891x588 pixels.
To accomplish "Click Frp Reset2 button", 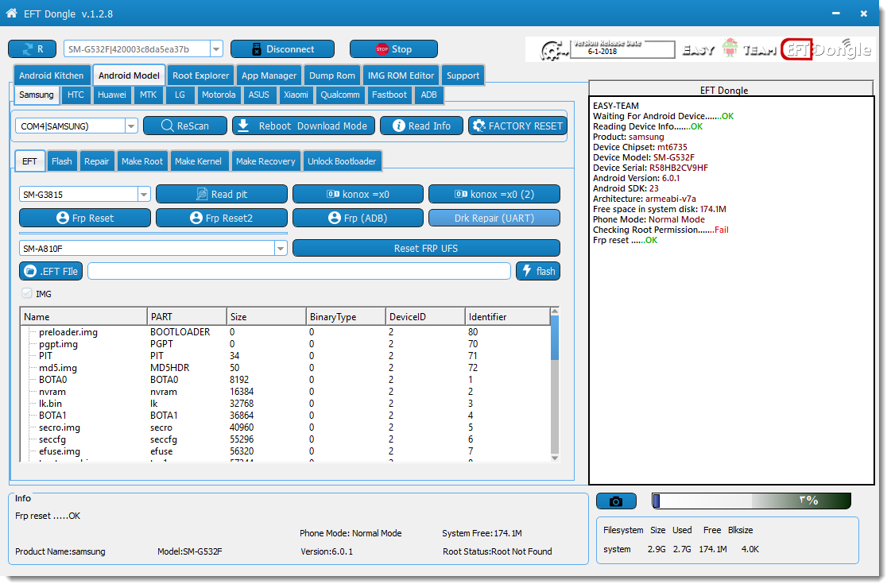I will click(222, 219).
